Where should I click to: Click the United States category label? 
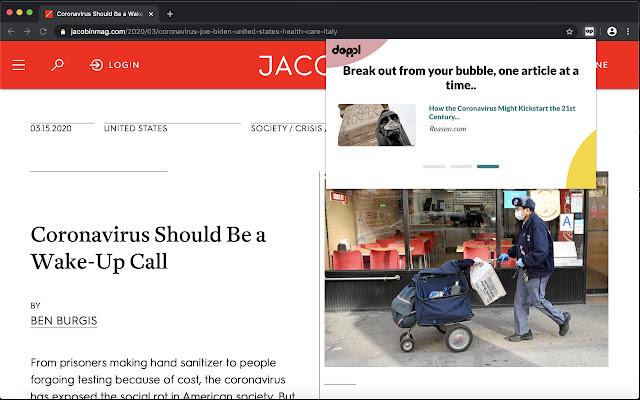point(136,128)
